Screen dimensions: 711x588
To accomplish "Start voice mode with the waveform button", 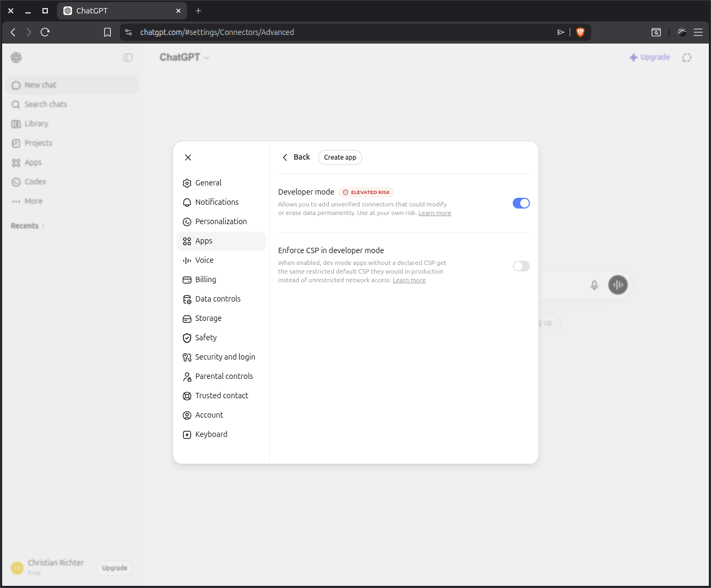I will coord(618,285).
